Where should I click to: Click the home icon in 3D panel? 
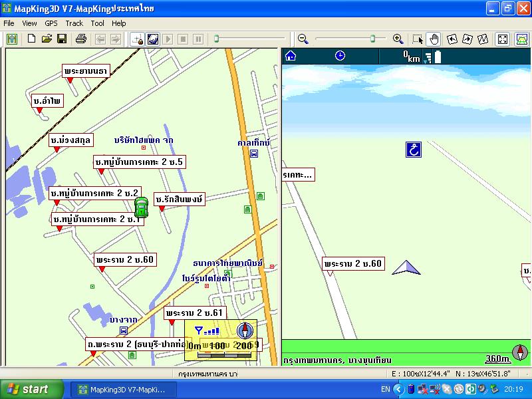point(290,56)
